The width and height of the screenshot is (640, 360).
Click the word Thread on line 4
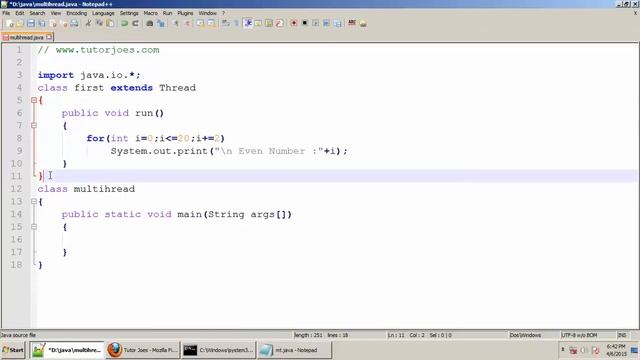178,88
